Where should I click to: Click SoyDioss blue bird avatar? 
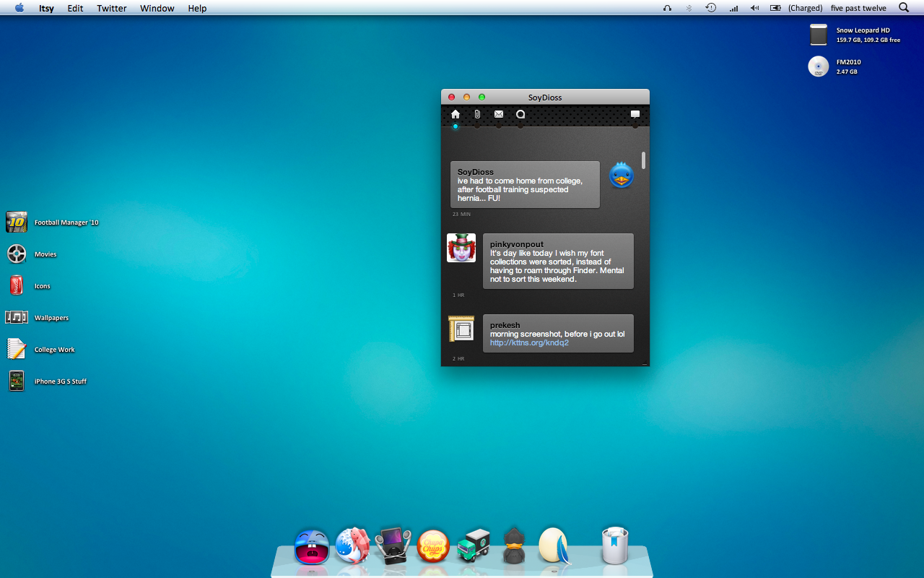point(622,176)
